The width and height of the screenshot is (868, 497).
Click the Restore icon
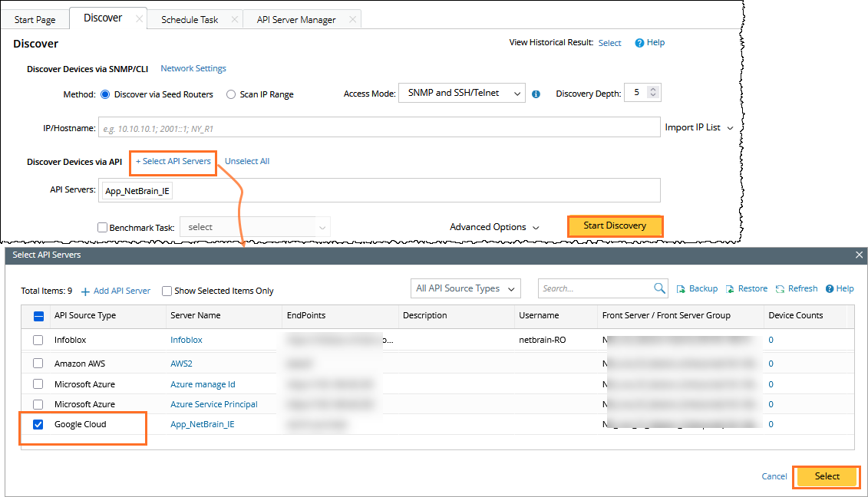point(730,289)
